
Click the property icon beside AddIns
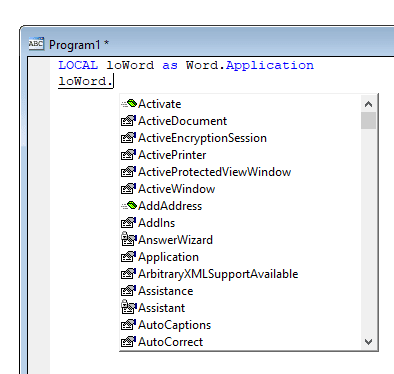pyautogui.click(x=128, y=223)
